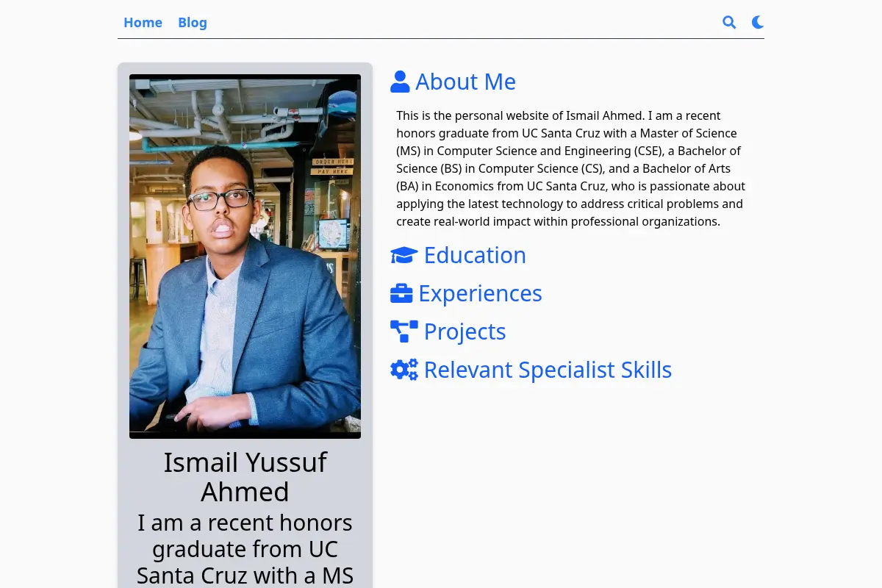Click the profile photo of Ismail
Image resolution: width=882 pixels, height=588 pixels.
245,257
